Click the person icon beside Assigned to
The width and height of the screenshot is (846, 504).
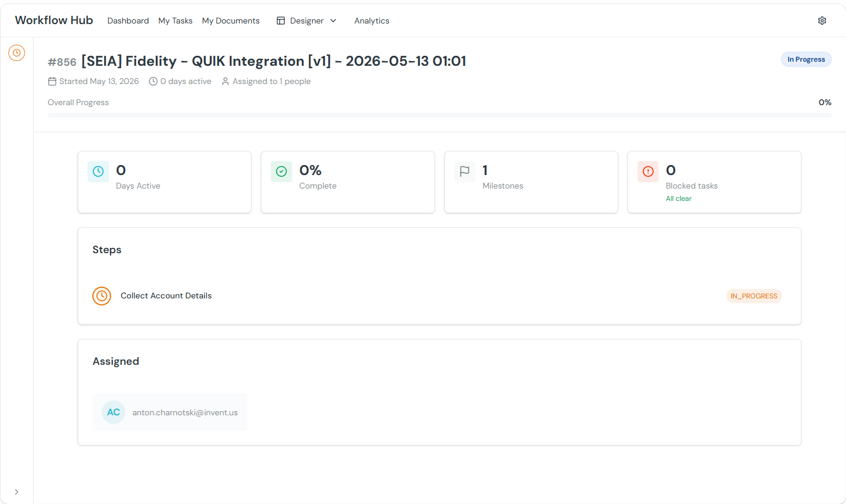(225, 82)
